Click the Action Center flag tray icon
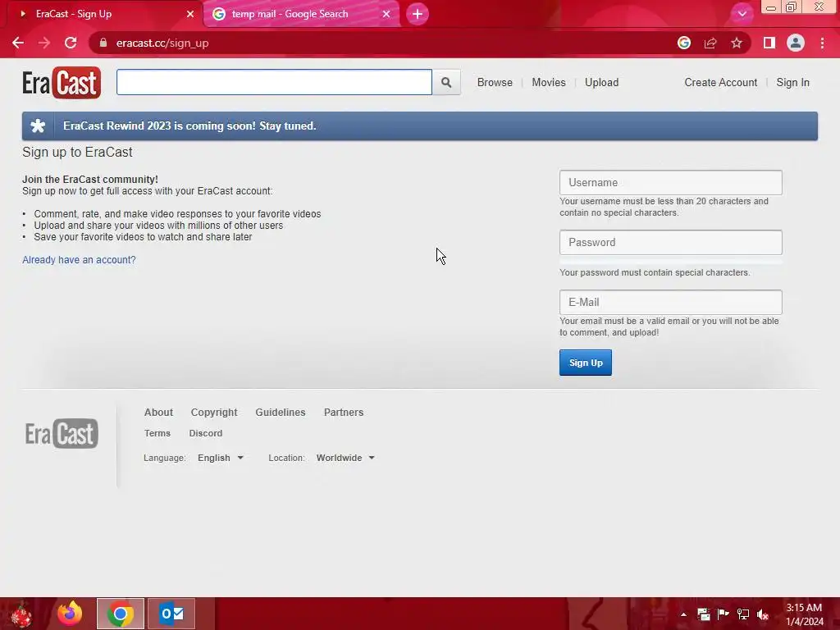840x630 pixels. point(724,614)
